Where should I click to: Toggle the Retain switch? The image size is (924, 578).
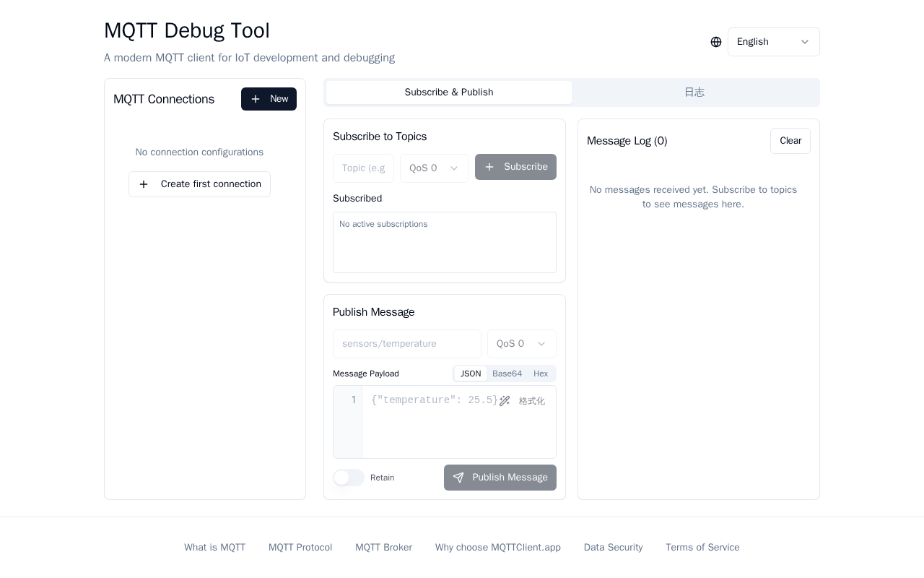[x=349, y=478]
